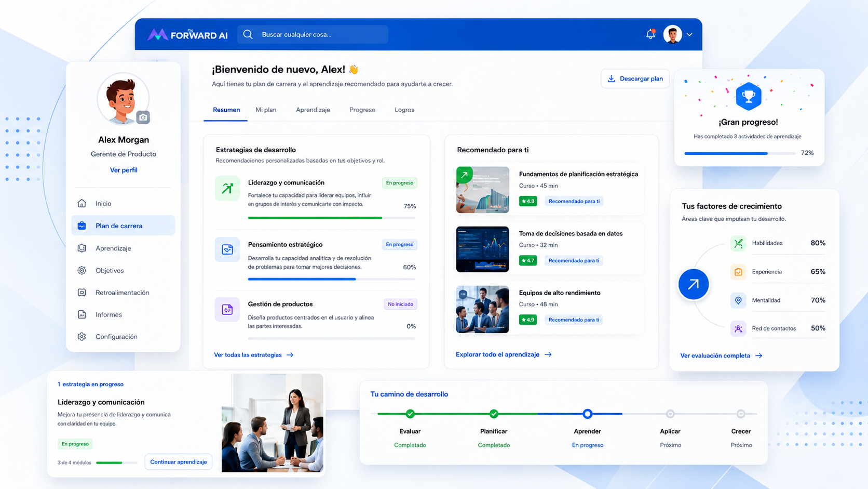Click the Aplicar upcoming step marker
The width and height of the screenshot is (868, 489).
(670, 414)
